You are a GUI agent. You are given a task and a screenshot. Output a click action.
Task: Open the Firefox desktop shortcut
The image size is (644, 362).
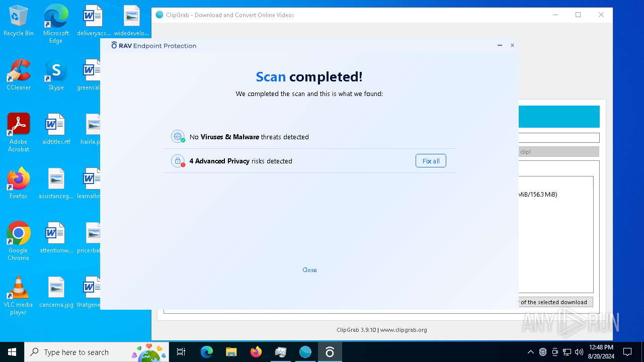coord(19,184)
